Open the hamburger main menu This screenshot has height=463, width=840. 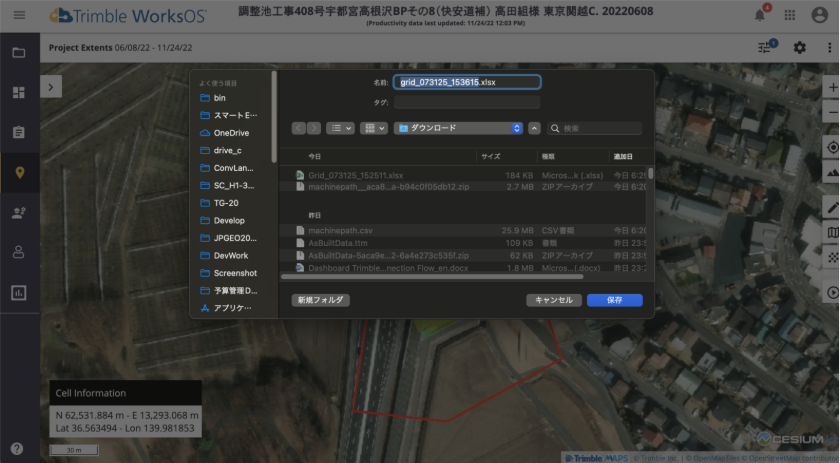click(x=19, y=15)
